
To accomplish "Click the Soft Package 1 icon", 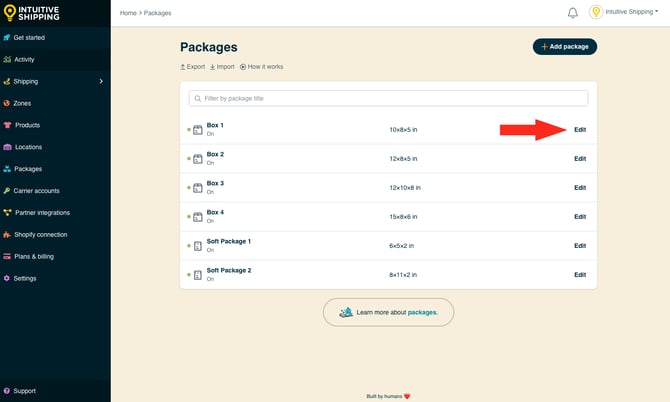I will (x=197, y=246).
